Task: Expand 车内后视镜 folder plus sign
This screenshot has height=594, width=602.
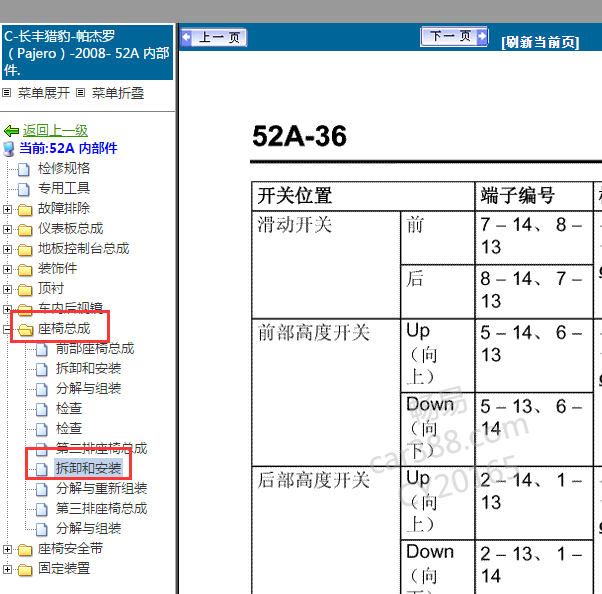Action: (7, 309)
